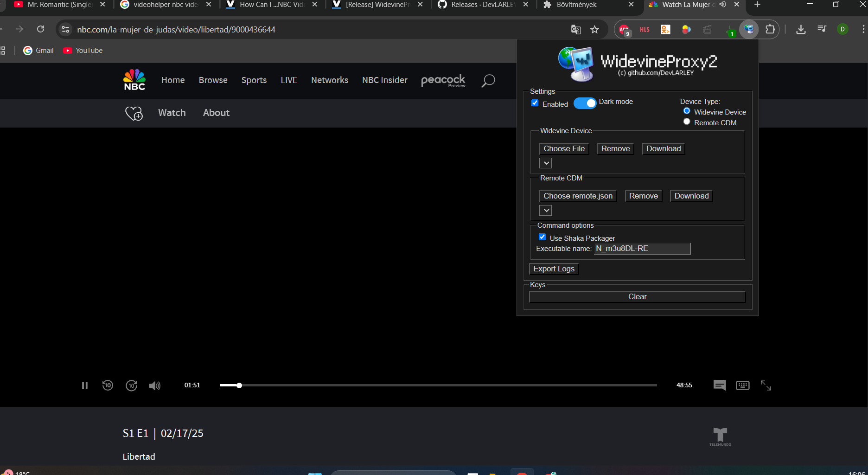Add show to favorites heart icon
868x475 pixels.
[134, 113]
